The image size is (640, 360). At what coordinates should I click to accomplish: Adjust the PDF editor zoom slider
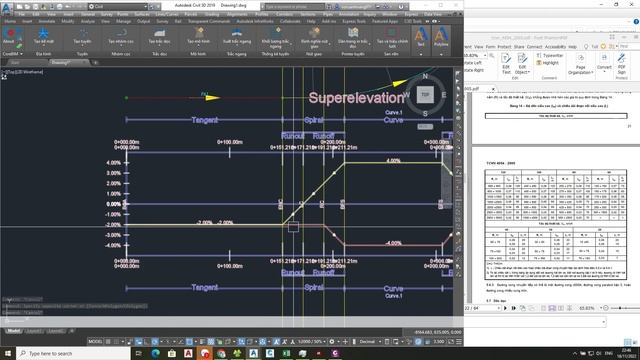pos(620,308)
